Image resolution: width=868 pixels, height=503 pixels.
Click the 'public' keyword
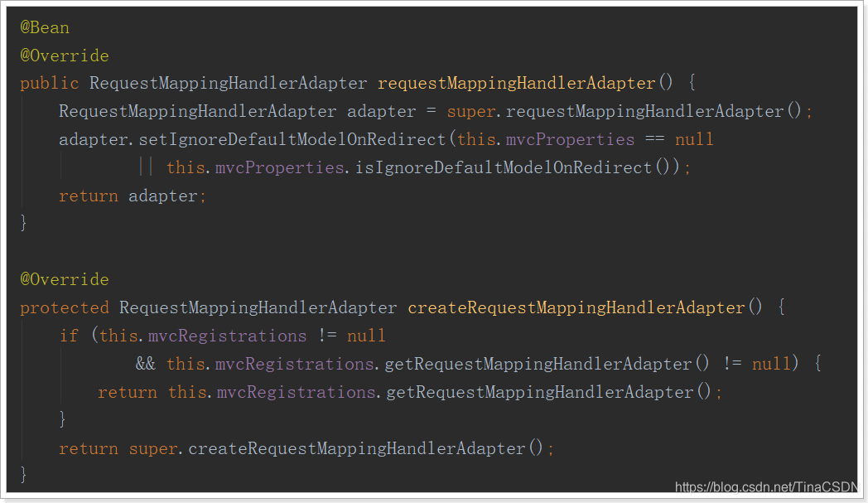pos(49,84)
